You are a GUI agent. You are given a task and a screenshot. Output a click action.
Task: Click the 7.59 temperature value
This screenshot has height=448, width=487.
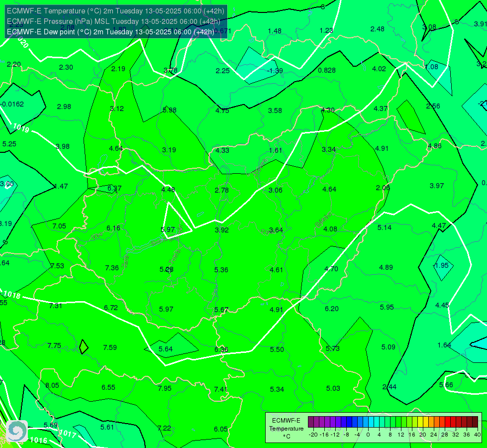110,347
